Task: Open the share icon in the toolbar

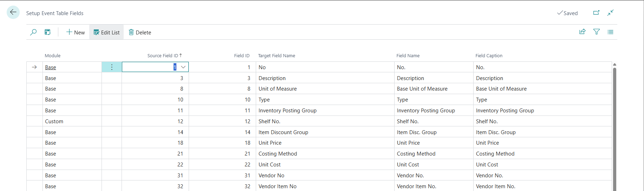Action: click(582, 32)
